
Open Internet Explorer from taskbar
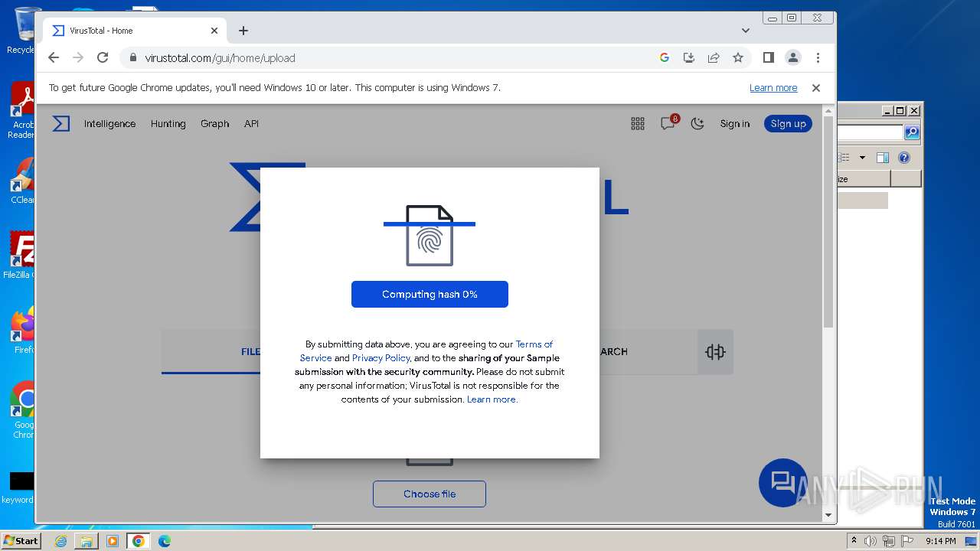point(60,541)
